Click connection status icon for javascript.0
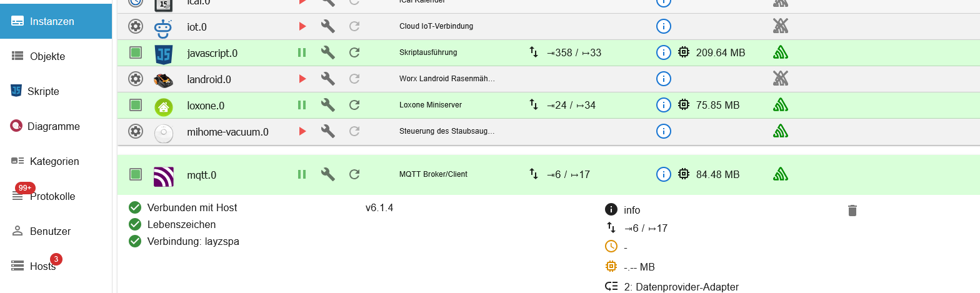The width and height of the screenshot is (980, 293). [779, 52]
